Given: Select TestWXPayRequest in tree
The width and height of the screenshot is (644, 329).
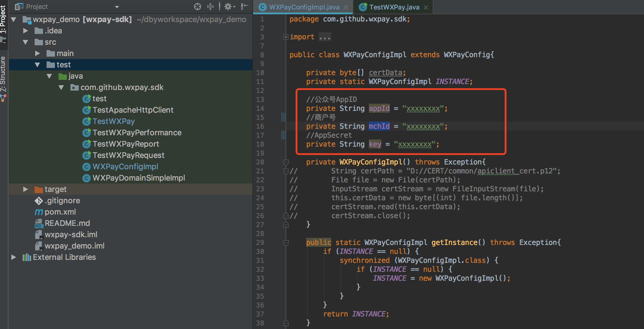Looking at the screenshot, I should (x=128, y=155).
